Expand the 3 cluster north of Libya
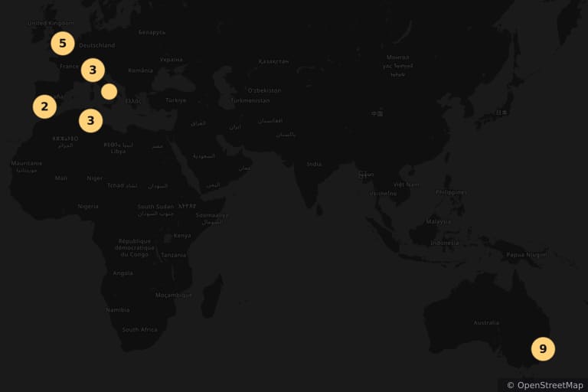This screenshot has width=588, height=392. 91,121
